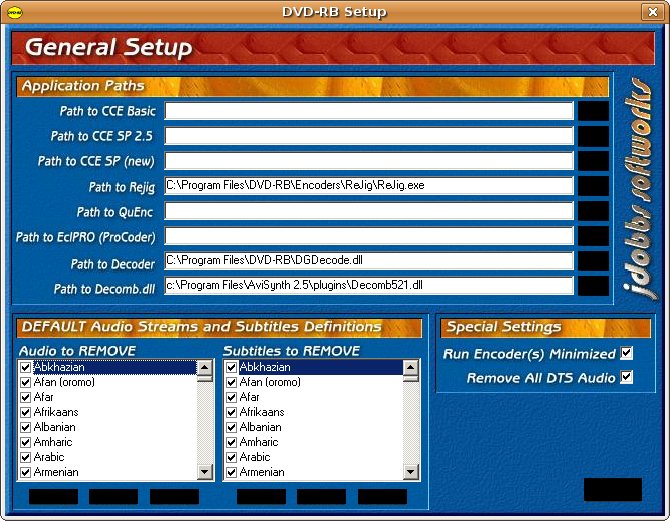Click the black button beside Path to Rejig
This screenshot has height=521, width=670.
coord(594,186)
